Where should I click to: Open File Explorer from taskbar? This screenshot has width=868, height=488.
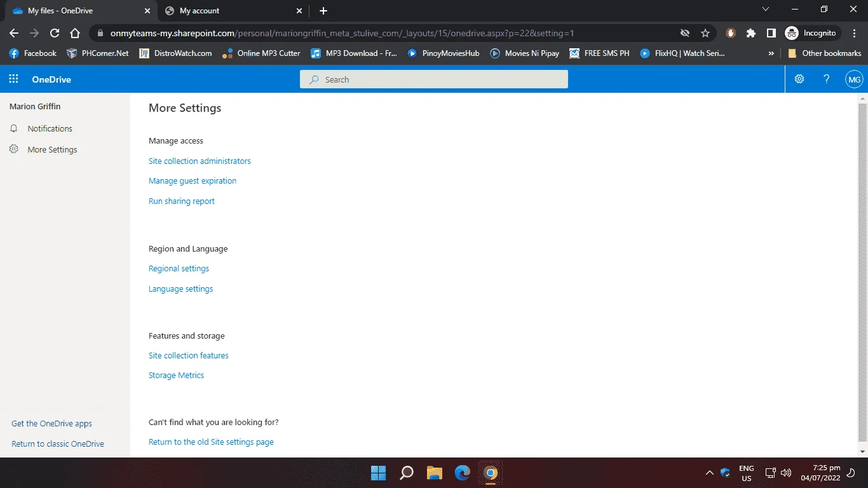(435, 473)
